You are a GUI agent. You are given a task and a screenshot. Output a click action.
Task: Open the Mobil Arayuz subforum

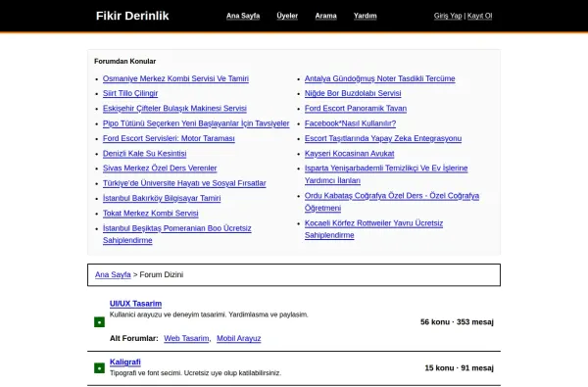[x=239, y=338]
